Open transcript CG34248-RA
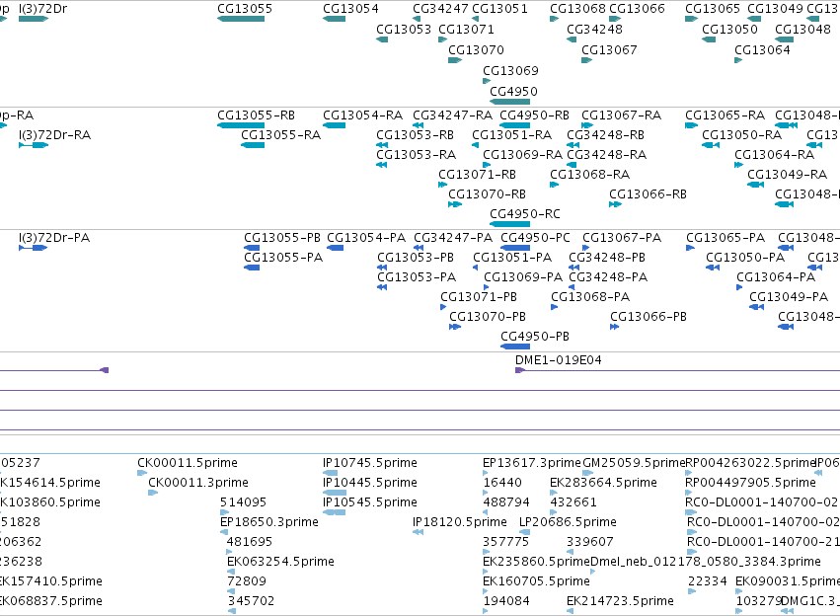This screenshot has width=840, height=616. pyautogui.click(x=607, y=155)
